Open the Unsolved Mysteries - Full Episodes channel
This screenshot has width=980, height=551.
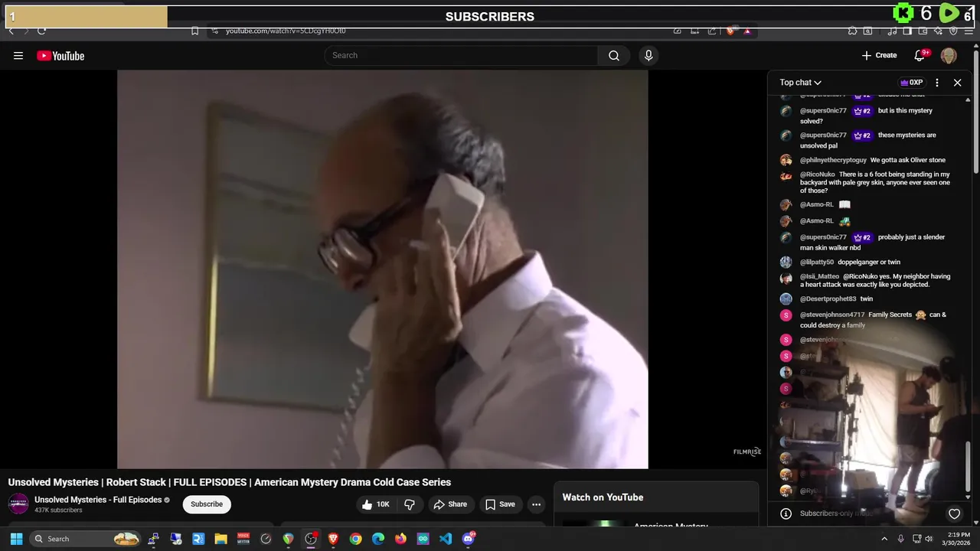point(98,500)
